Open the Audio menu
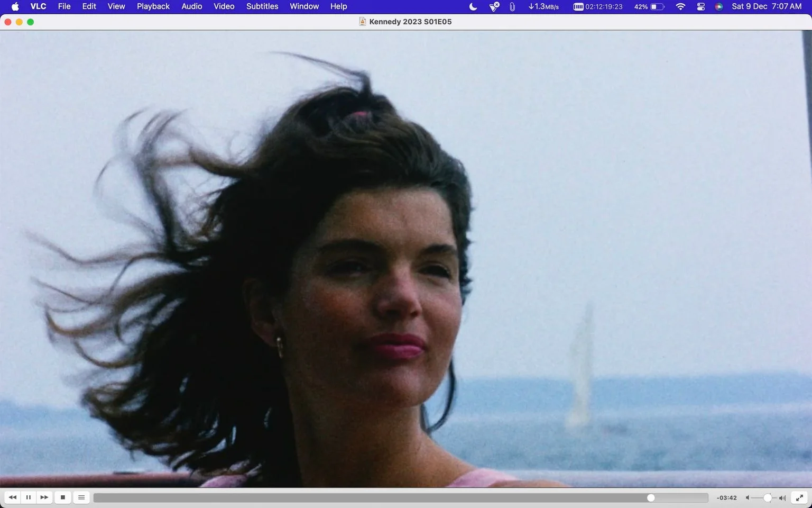Viewport: 812px width, 508px height. [x=192, y=6]
